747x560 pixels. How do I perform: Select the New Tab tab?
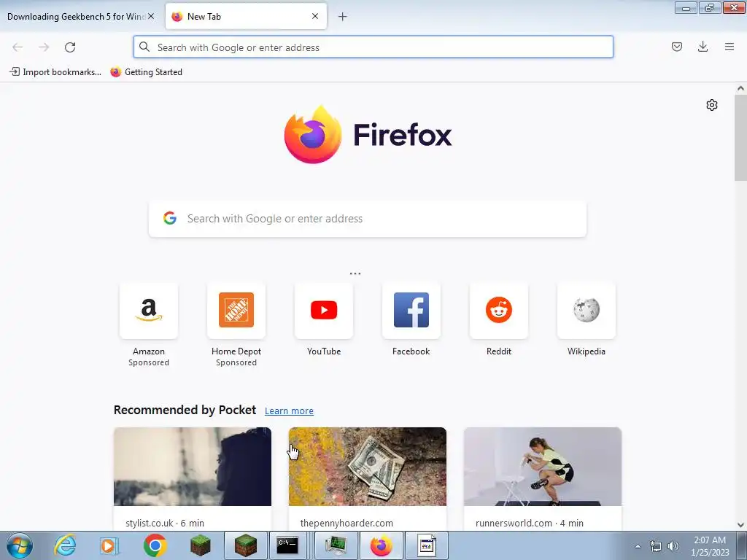point(246,16)
